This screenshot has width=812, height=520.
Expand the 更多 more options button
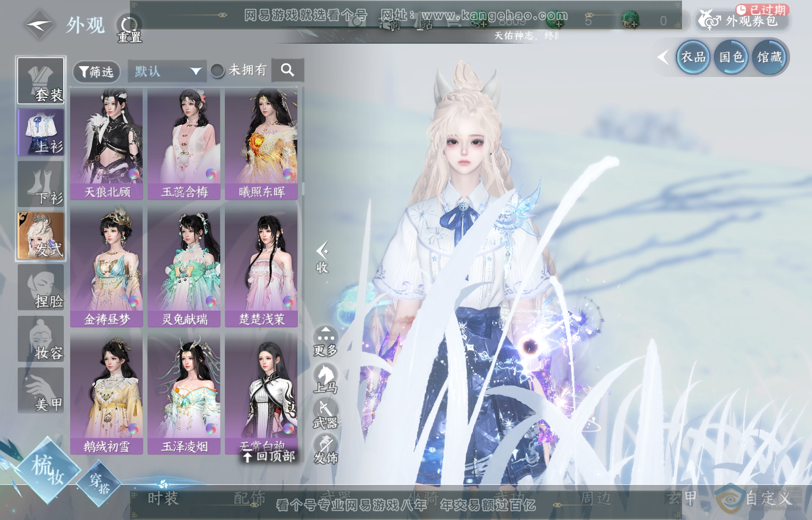pos(325,341)
